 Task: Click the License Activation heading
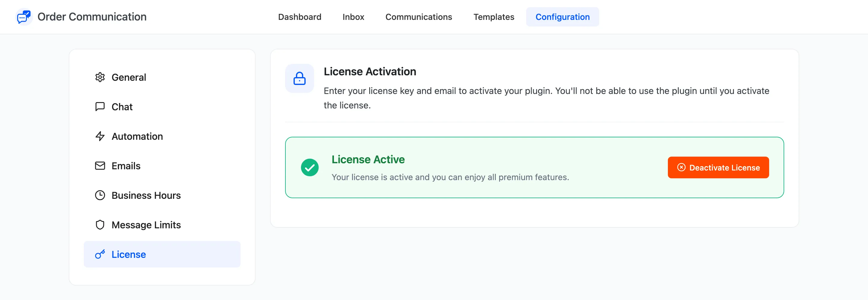coord(370,71)
